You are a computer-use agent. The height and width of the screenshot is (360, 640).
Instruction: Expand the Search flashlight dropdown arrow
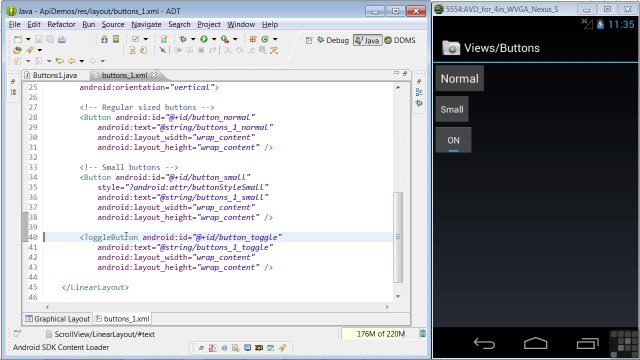pos(40,50)
